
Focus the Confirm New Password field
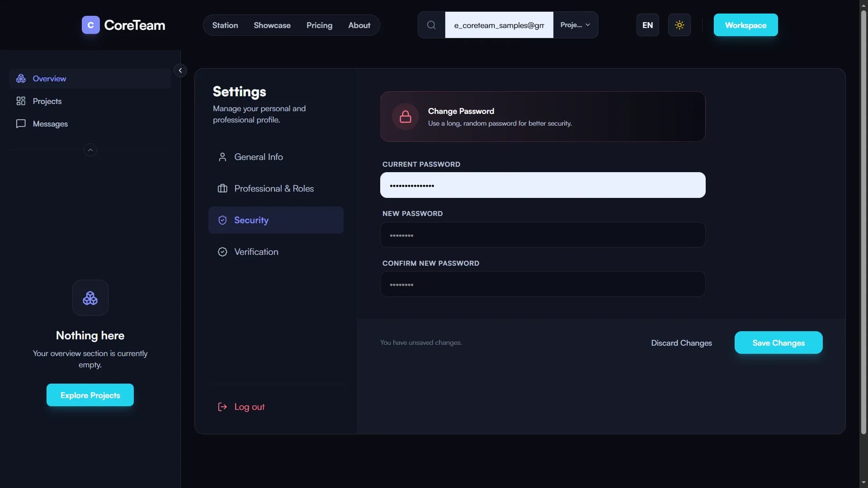(x=542, y=284)
